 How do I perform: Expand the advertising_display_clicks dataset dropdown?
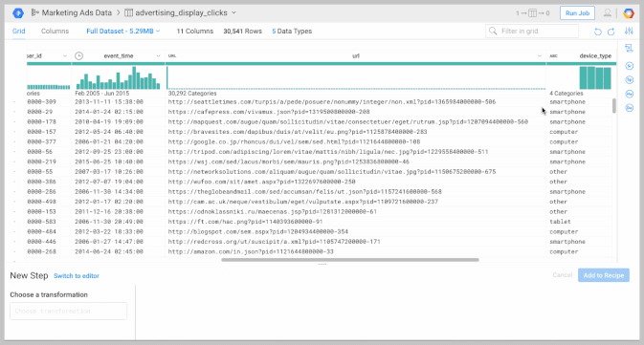[x=233, y=12]
